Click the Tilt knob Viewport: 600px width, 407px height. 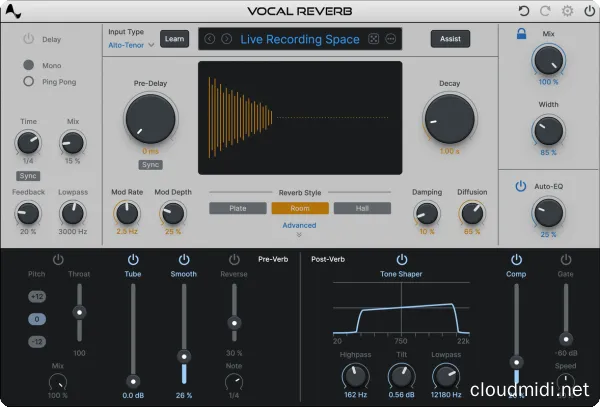[401, 376]
